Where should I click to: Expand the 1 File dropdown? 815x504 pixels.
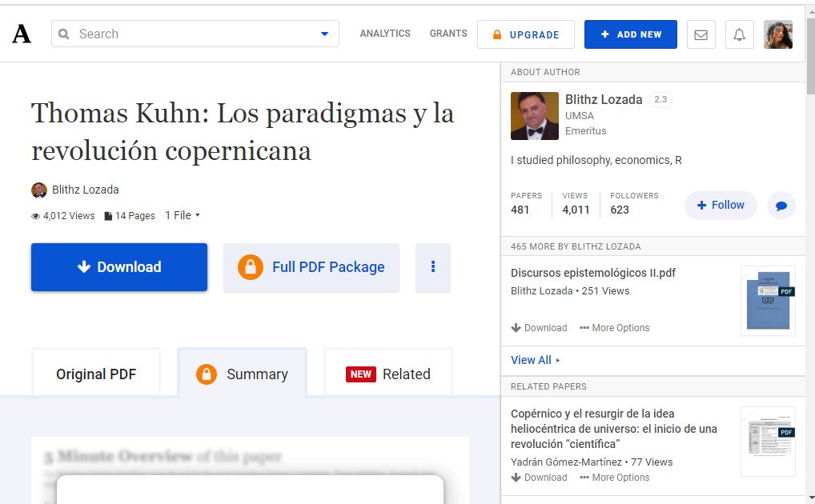coord(182,215)
